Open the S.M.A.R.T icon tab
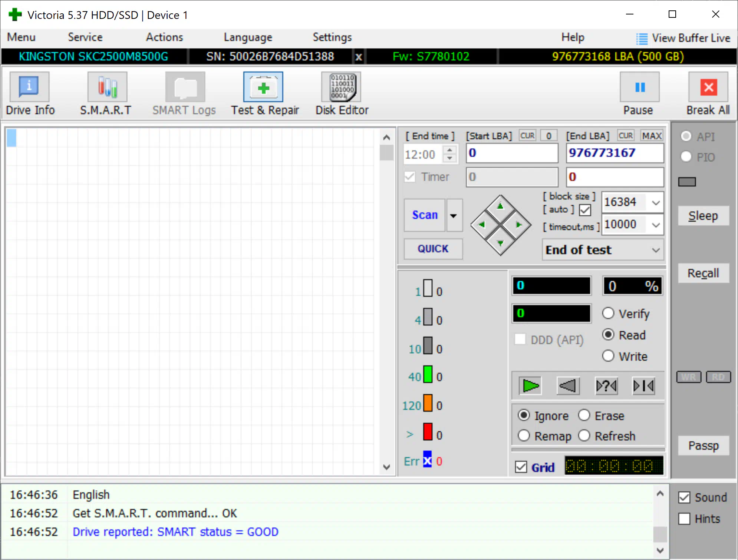Viewport: 738px width, 560px height. (107, 87)
